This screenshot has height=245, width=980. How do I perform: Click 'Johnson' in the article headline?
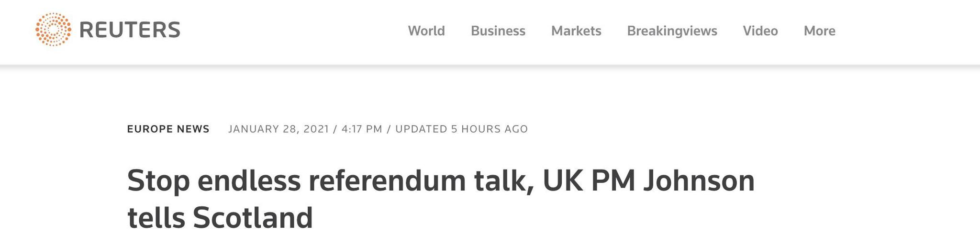[x=699, y=181]
